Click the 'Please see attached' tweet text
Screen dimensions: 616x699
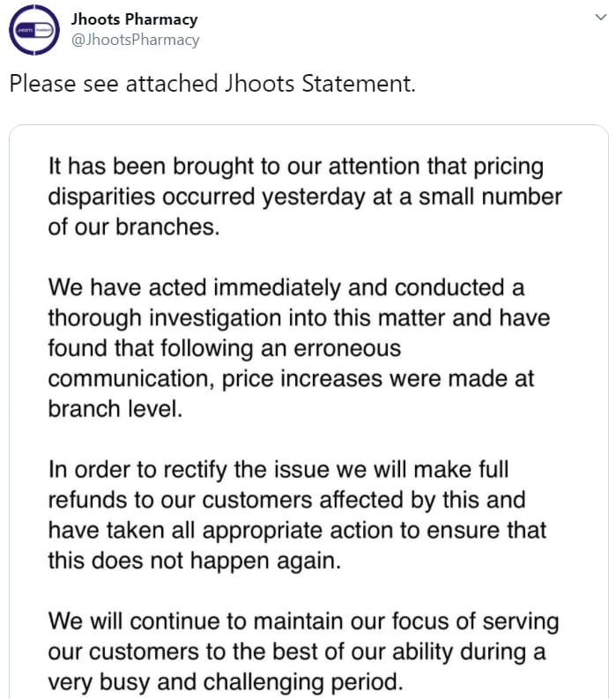pos(212,84)
